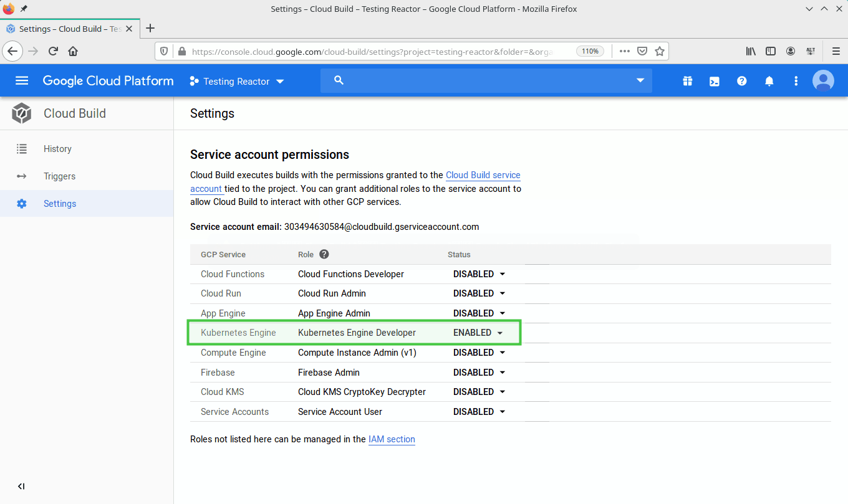Click the Google Cloud Platform logo text
The height and width of the screenshot is (504, 848).
pos(108,81)
